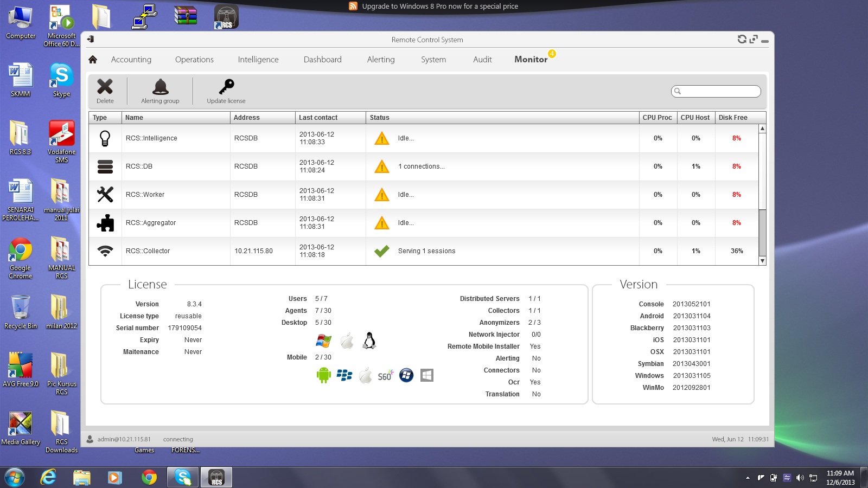Click the Apple iOS mobile icon

point(366,375)
